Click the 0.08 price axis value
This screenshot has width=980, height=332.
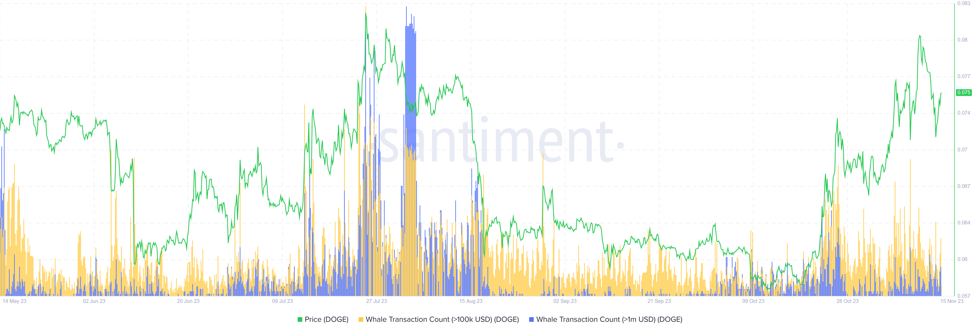(962, 40)
